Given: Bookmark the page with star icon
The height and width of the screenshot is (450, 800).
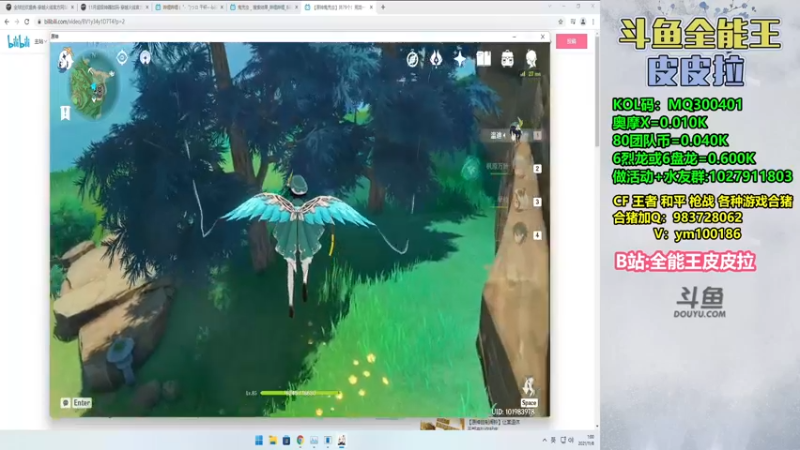Looking at the screenshot, I should (561, 21).
